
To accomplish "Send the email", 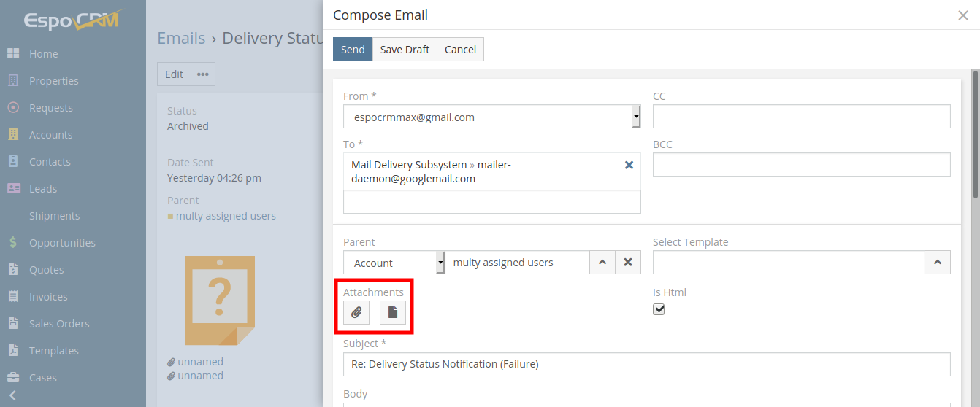I will (x=353, y=50).
